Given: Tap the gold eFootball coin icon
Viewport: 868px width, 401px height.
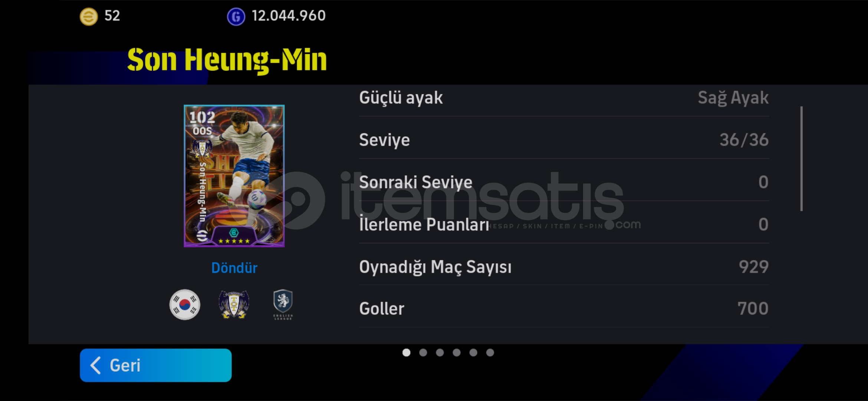Looking at the screenshot, I should (x=89, y=17).
